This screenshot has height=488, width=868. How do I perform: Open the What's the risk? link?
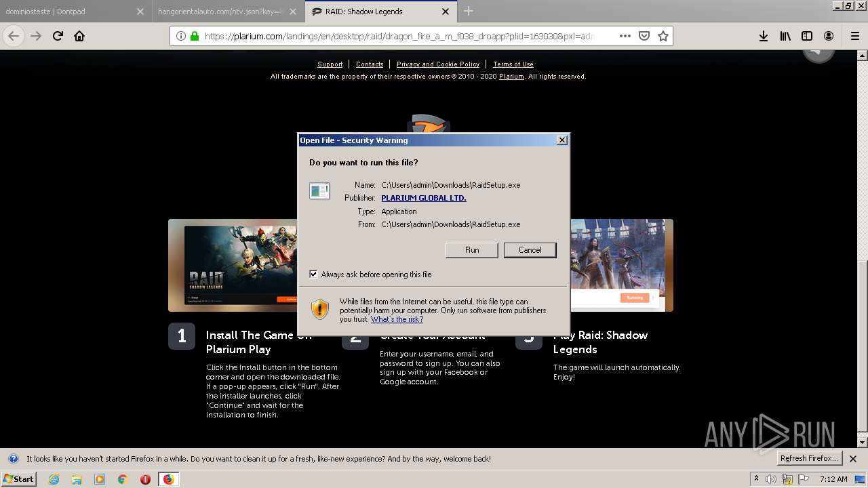point(397,319)
